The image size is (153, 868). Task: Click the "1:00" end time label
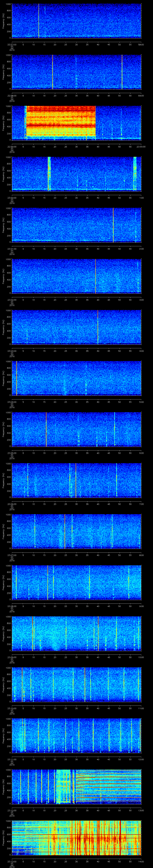(141, 197)
